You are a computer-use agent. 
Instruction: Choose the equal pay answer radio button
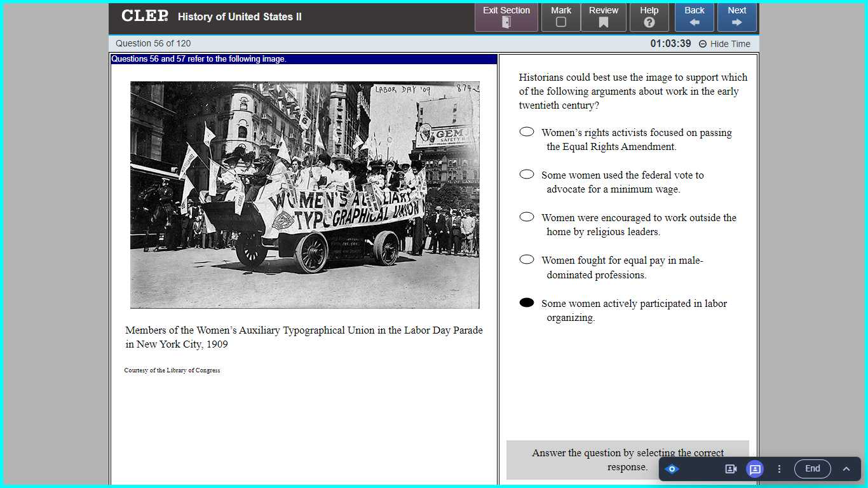coord(527,260)
